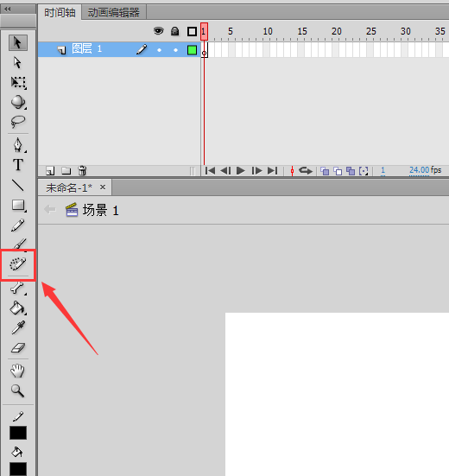Toggle visibility dot for 图层 1
The width and height of the screenshot is (449, 476).
coord(159,50)
